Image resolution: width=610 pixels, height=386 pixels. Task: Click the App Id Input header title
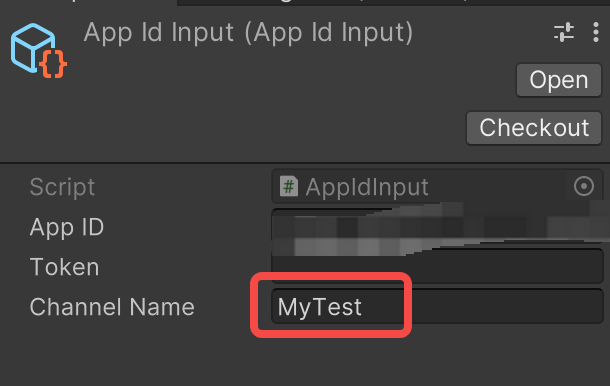pos(248,33)
